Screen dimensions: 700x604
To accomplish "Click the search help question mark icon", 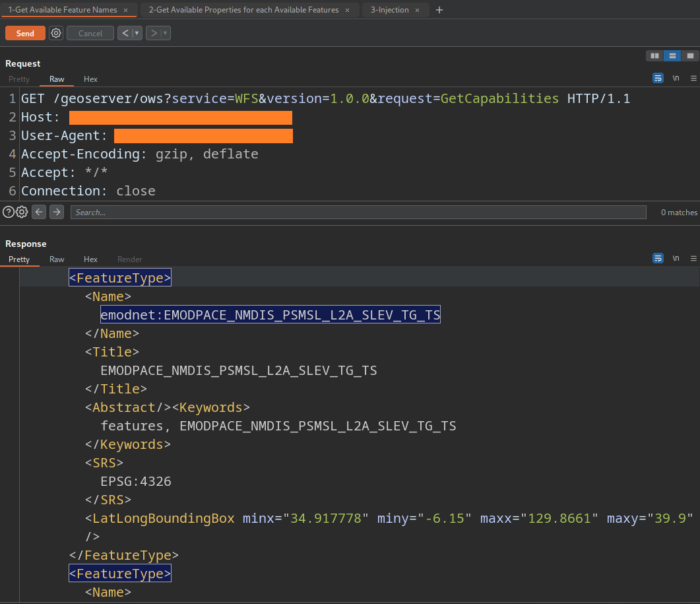I will pyautogui.click(x=9, y=212).
